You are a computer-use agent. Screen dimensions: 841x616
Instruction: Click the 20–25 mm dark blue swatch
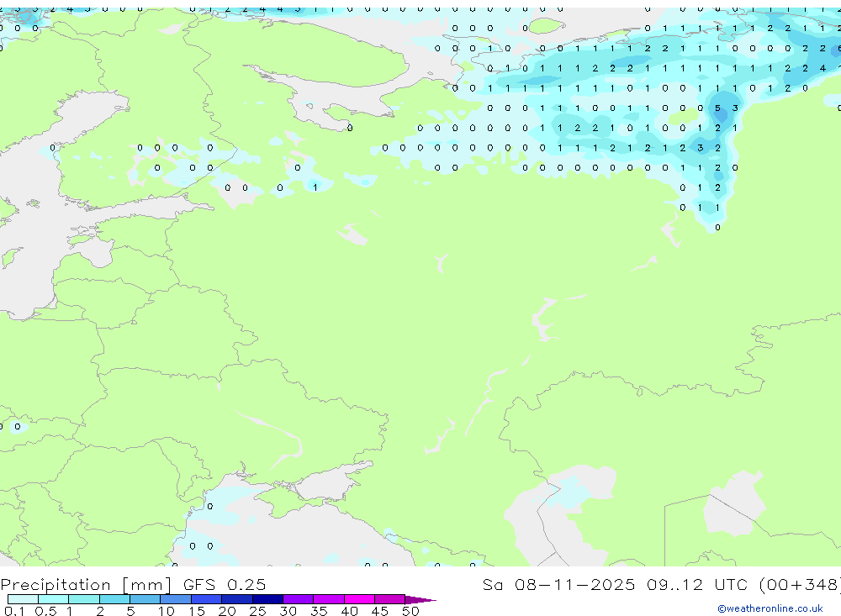237,599
